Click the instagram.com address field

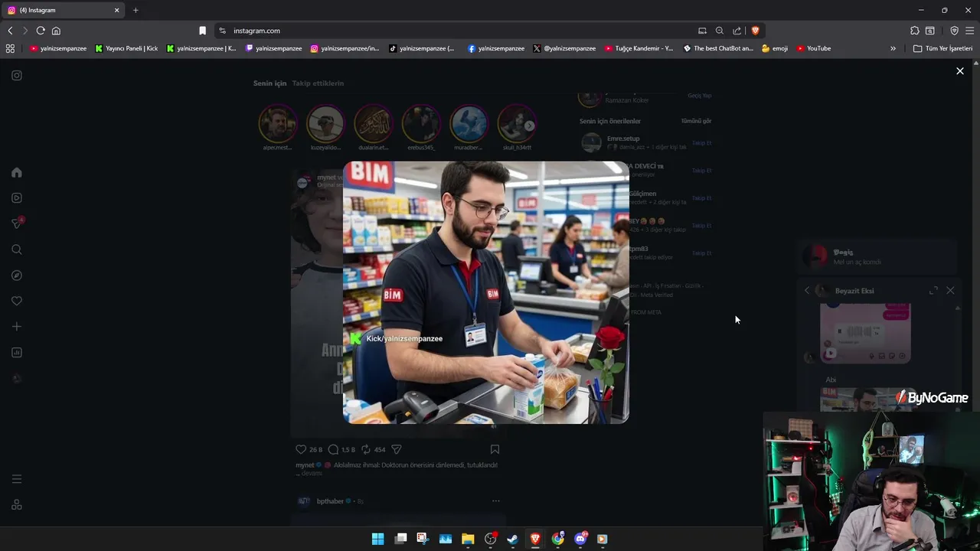[x=459, y=31]
